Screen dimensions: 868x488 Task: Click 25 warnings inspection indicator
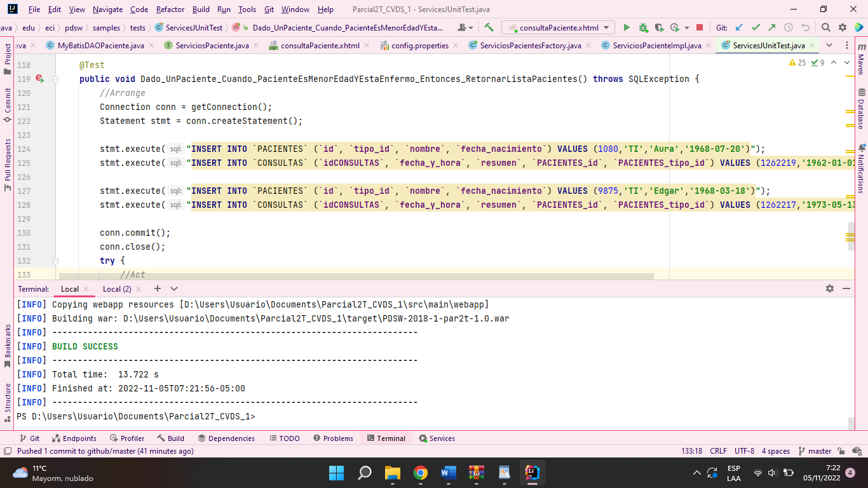tap(797, 62)
